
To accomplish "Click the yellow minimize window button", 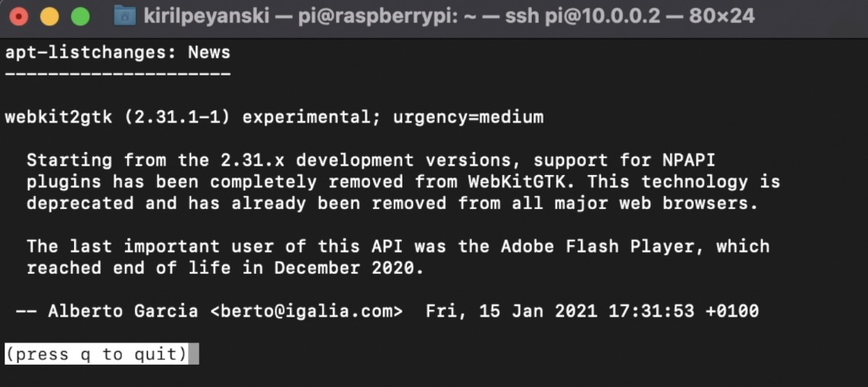I will coord(50,16).
